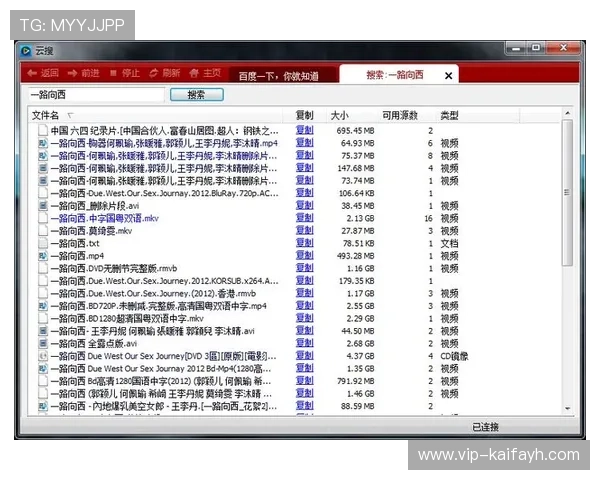Screen dimensions: 600x480
Task: Close the 搜索: 一路向西 tab with X
Action: (449, 75)
